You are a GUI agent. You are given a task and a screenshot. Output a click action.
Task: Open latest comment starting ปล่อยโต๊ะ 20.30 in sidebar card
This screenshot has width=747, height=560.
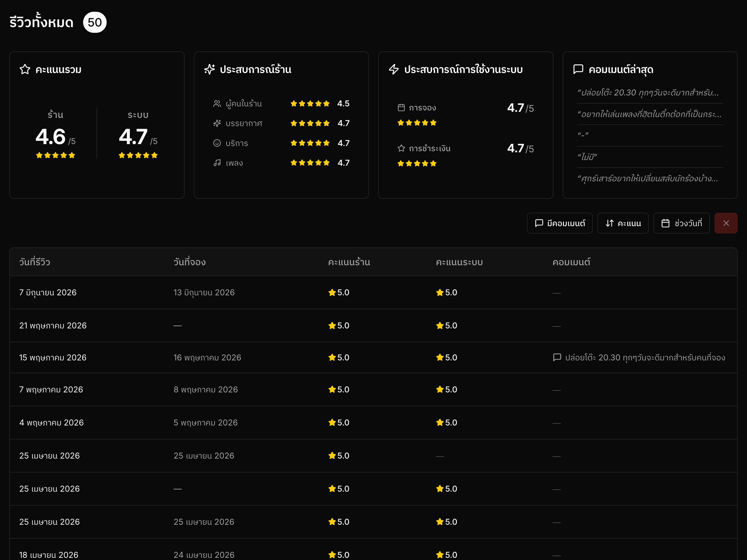[648, 92]
